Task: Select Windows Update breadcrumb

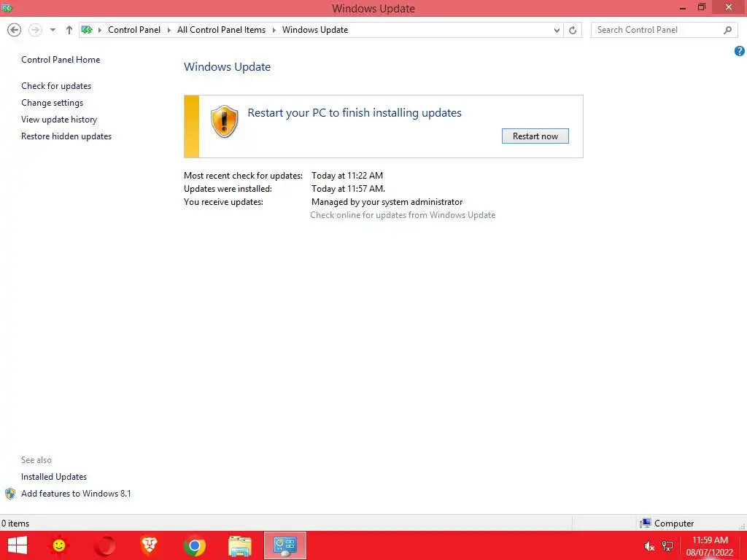Action: (x=315, y=30)
